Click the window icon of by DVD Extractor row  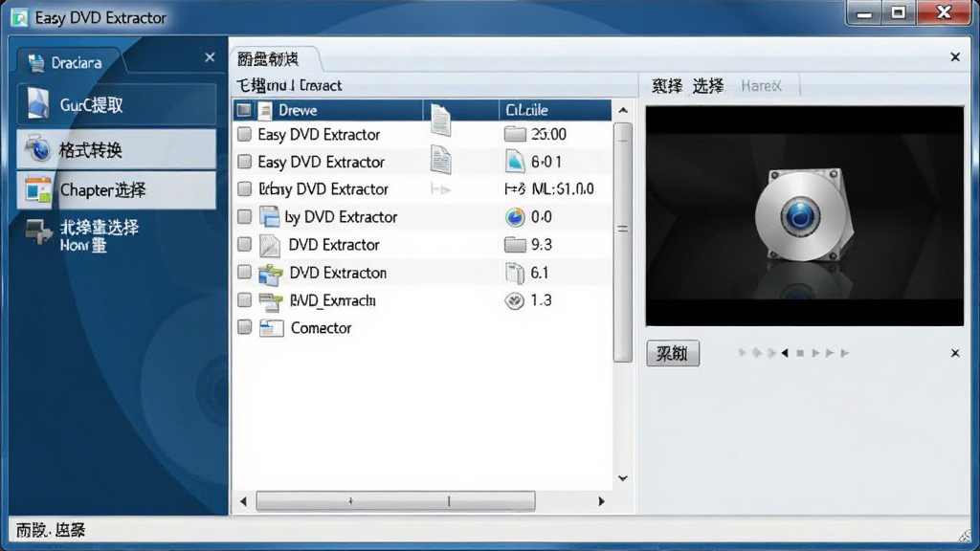(269, 217)
